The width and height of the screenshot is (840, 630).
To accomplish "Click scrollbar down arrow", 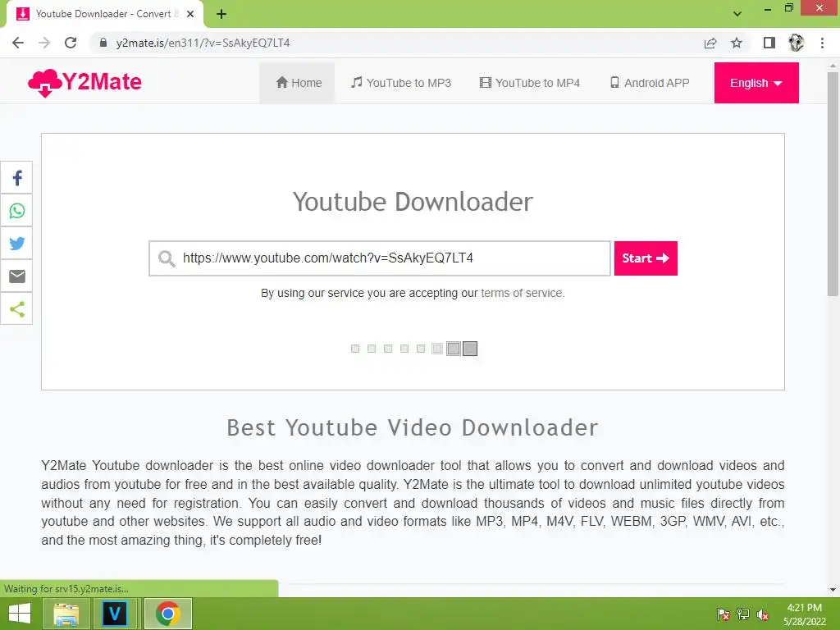I will (x=833, y=590).
